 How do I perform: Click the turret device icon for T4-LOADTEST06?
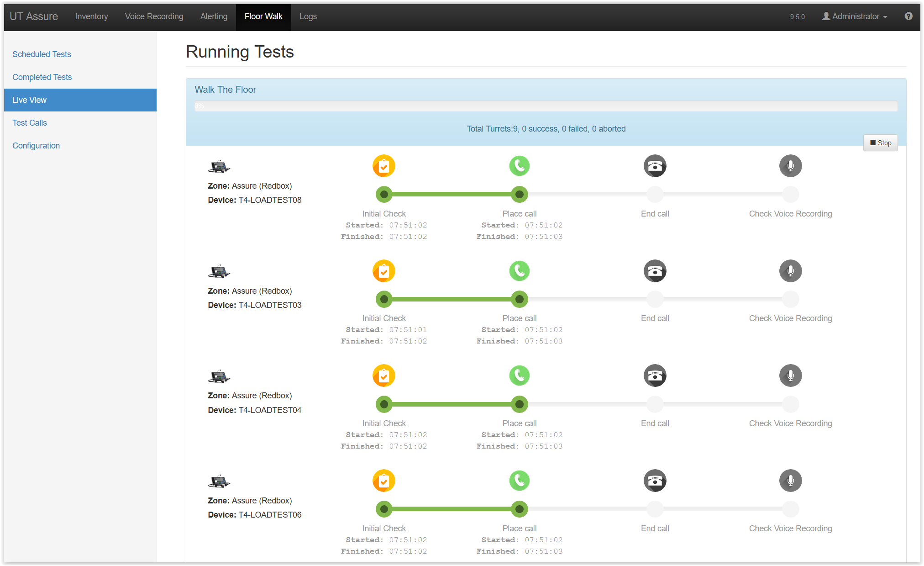[219, 481]
